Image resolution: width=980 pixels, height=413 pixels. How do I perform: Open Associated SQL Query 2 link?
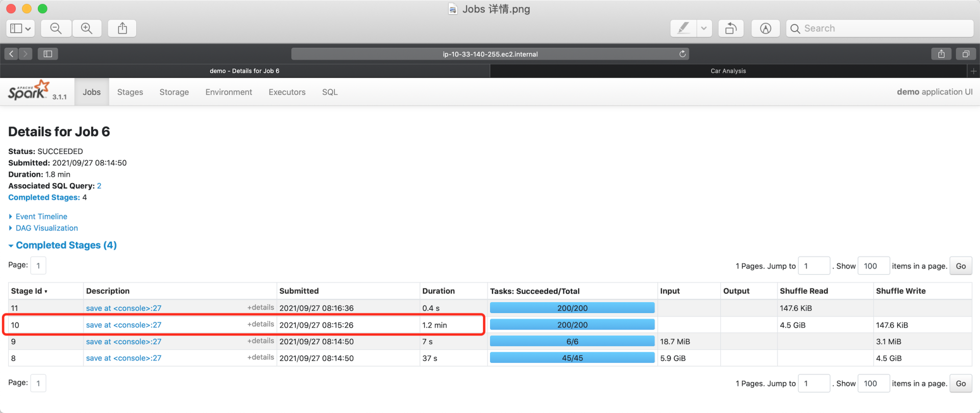click(99, 186)
